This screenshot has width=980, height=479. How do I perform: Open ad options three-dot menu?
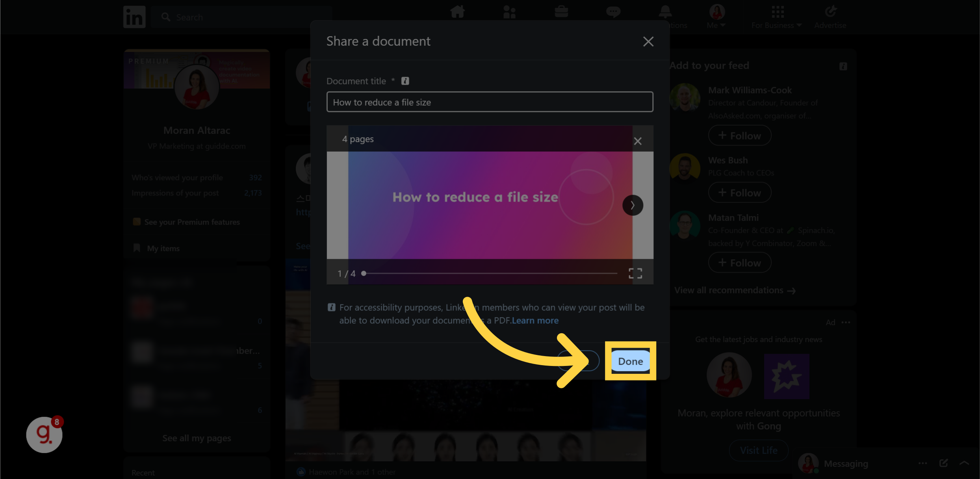click(x=846, y=322)
